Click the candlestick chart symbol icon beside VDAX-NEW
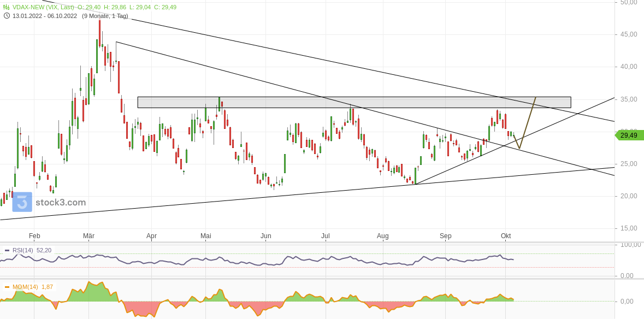 pyautogui.click(x=5, y=7)
